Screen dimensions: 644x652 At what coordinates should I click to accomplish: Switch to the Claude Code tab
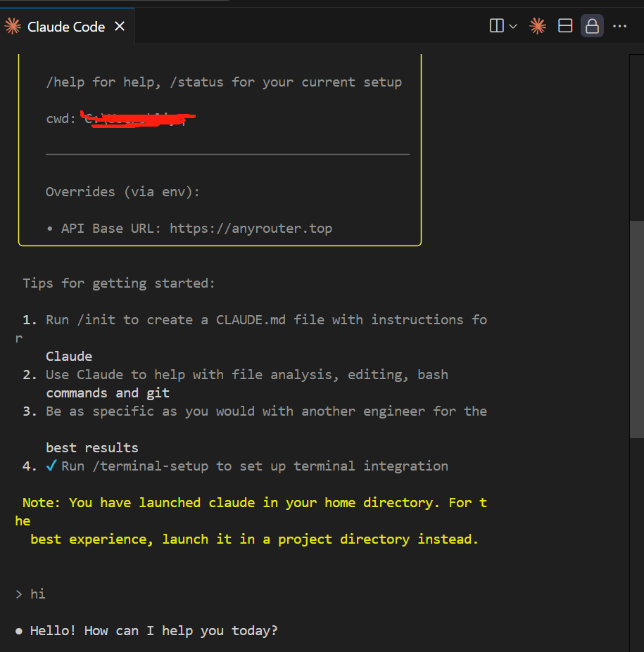click(x=66, y=27)
